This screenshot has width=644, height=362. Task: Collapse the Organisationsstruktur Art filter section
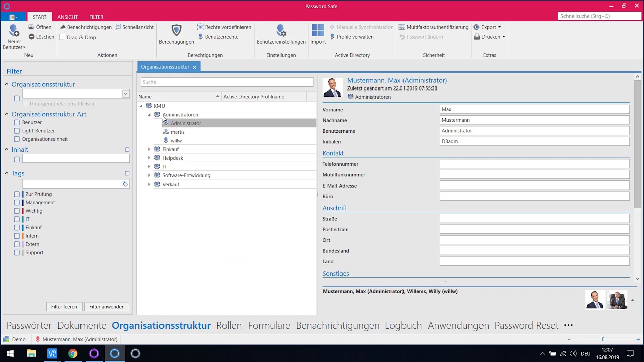[7, 114]
